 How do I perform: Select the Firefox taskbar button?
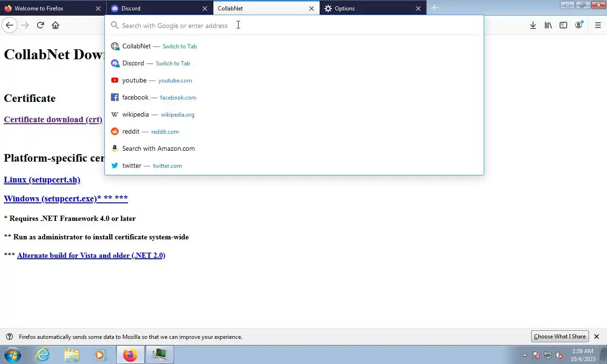point(130,355)
